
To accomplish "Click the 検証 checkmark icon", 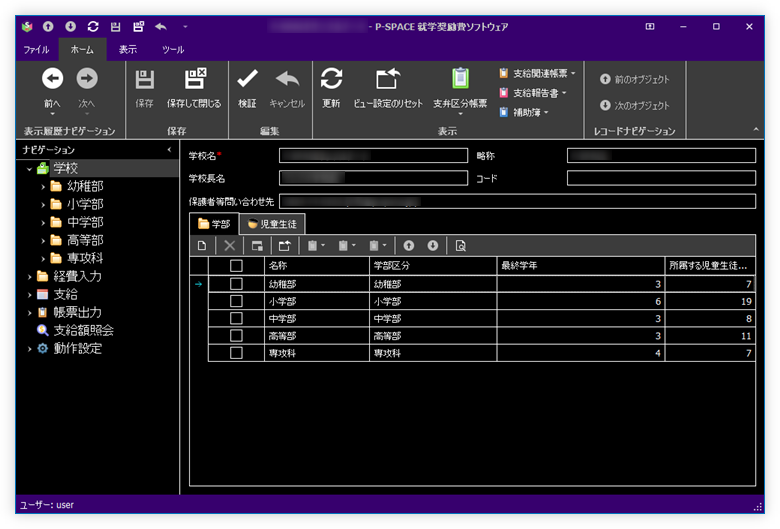I will (x=247, y=79).
